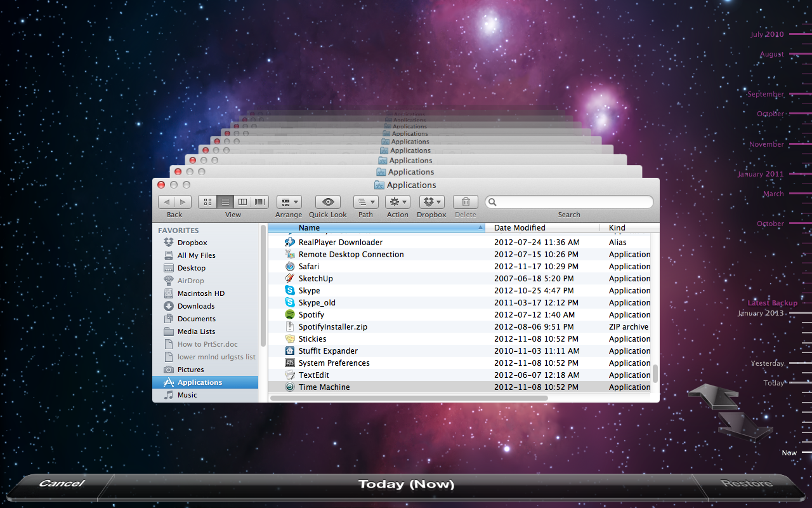Click the sidebar vertical scrollbar
The image size is (812, 508).
[x=263, y=286]
